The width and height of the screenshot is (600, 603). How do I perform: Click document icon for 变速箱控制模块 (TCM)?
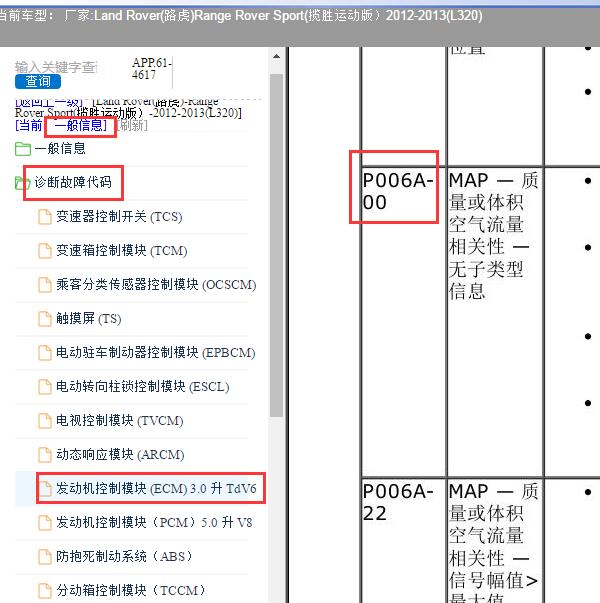[x=45, y=251]
